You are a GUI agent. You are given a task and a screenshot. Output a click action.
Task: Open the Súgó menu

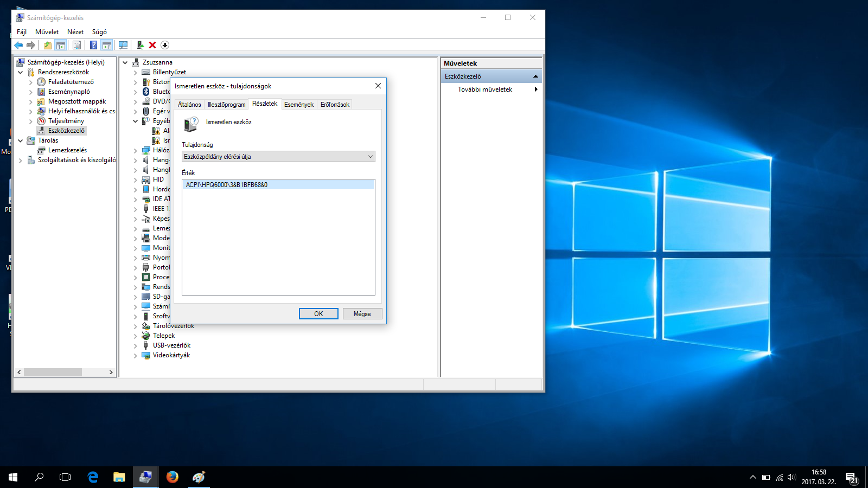99,32
